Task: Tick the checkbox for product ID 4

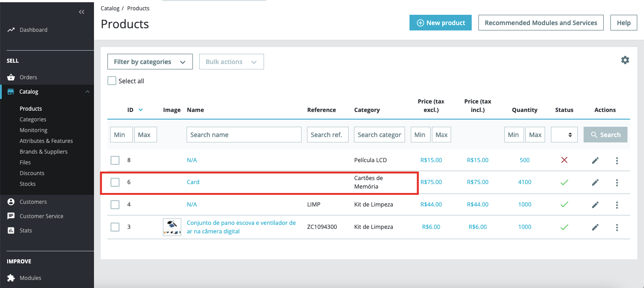Action: [115, 205]
